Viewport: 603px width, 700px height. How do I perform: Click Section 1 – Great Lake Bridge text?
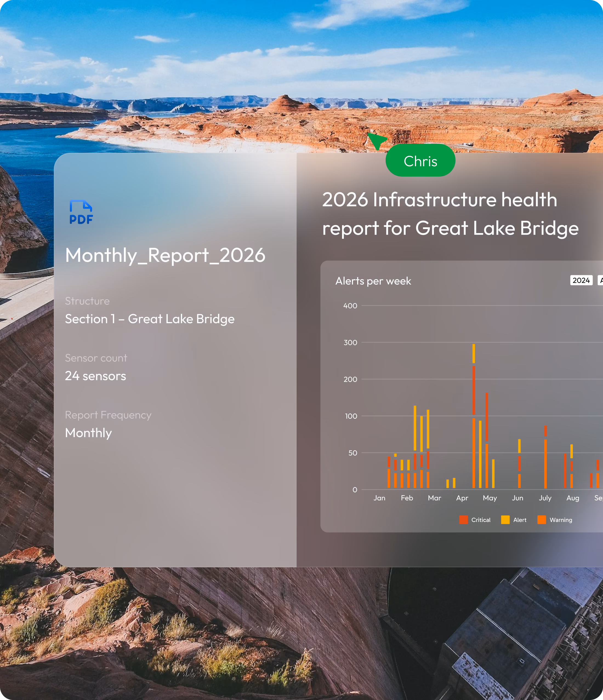coord(149,319)
